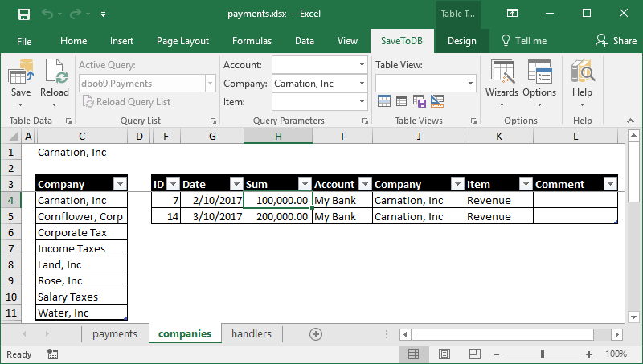Click the Help book icon

coord(583,72)
